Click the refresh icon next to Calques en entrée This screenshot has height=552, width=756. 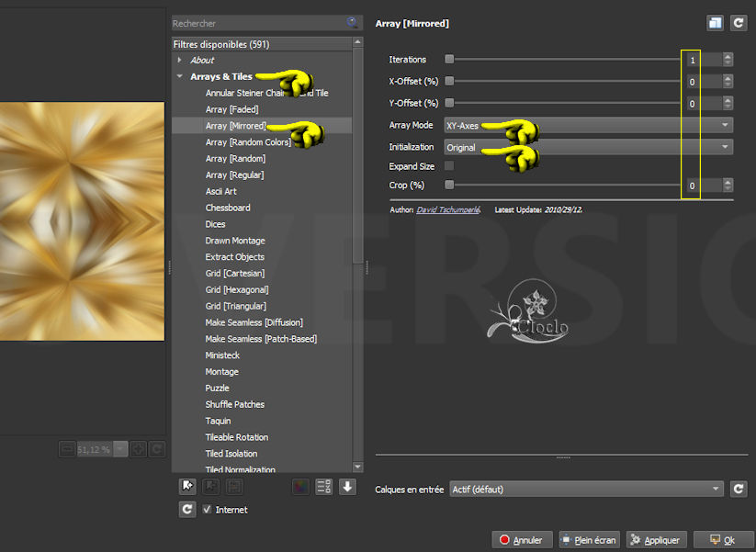click(738, 490)
